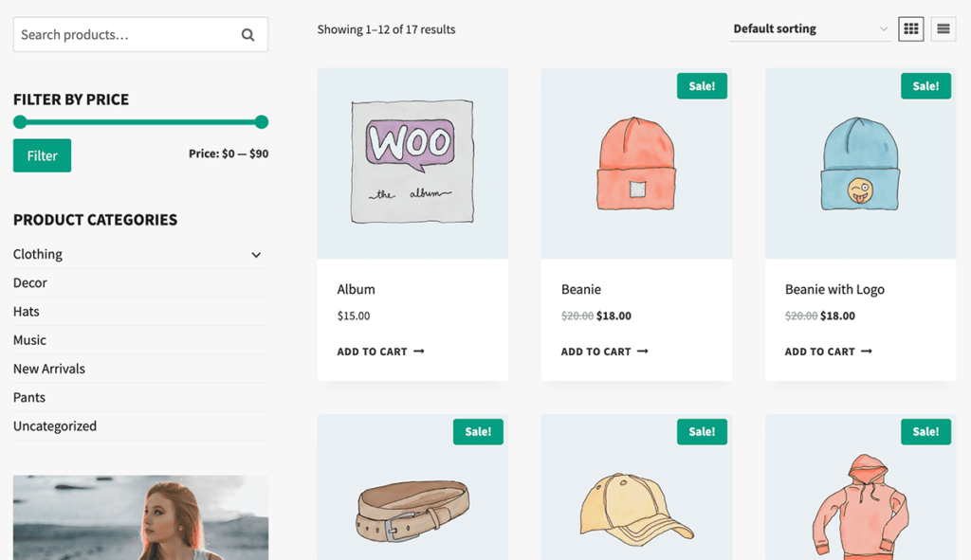
Task: Click the search magnifier icon
Action: [247, 35]
